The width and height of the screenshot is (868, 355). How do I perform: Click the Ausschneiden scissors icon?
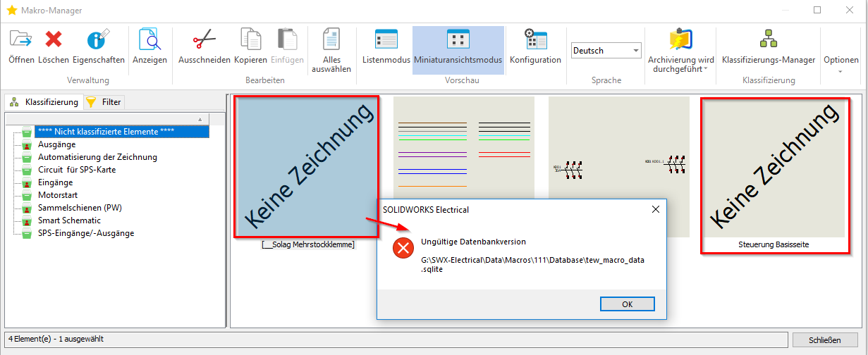pos(204,40)
